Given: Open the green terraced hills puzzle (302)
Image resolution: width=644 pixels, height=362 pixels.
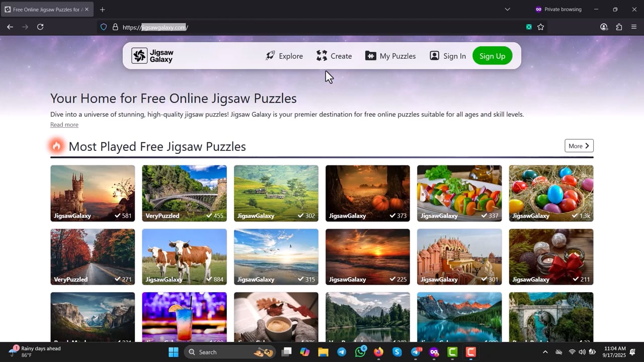Looking at the screenshot, I should click(x=276, y=193).
